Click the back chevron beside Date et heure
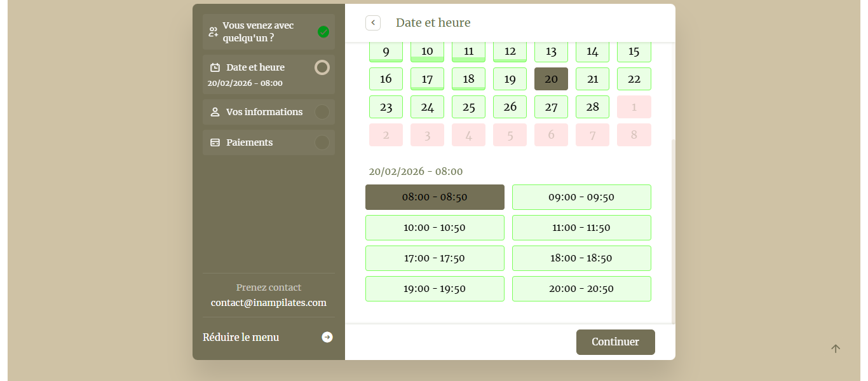This screenshot has width=868, height=381. [373, 23]
